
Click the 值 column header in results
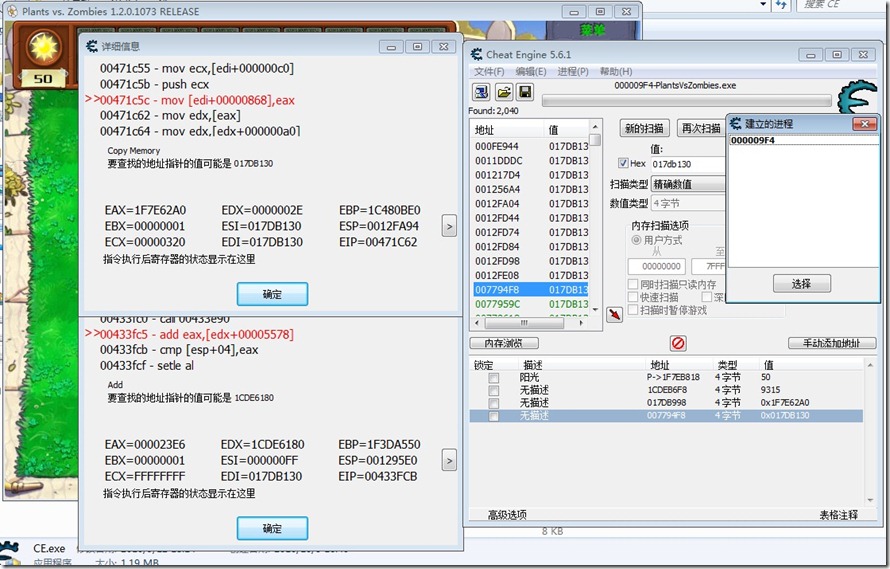[566, 130]
